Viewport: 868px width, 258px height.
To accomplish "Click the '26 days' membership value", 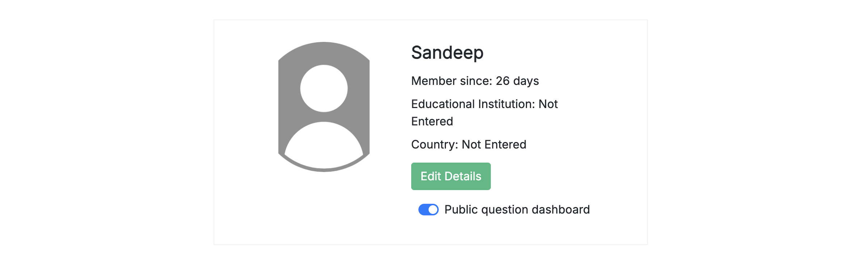I will pyautogui.click(x=517, y=81).
